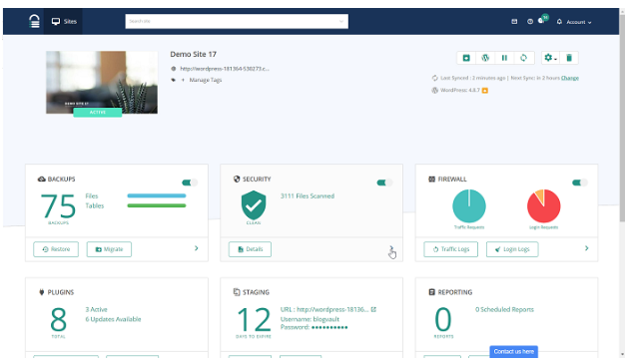This screenshot has width=630, height=364.
Task: Open security Details
Action: point(250,249)
